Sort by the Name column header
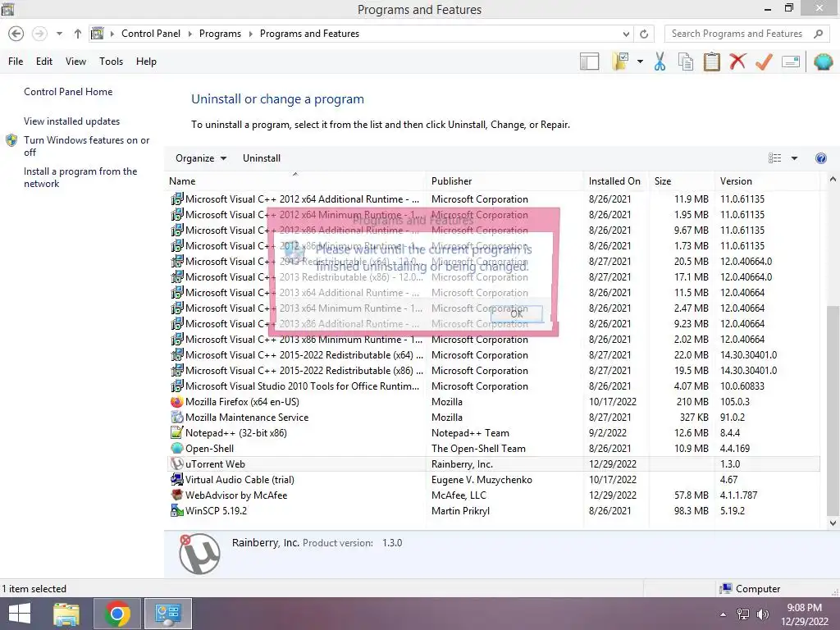Viewport: 840px width, 630px height. [x=295, y=181]
